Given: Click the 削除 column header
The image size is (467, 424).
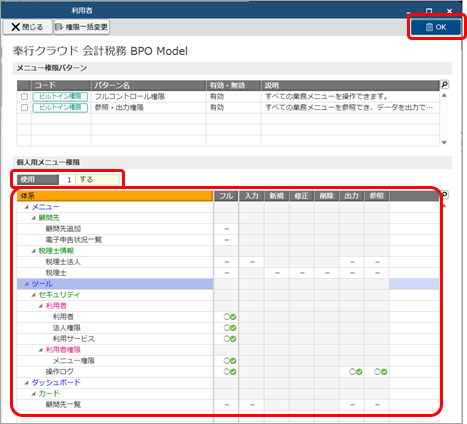Looking at the screenshot, I should pyautogui.click(x=327, y=196).
